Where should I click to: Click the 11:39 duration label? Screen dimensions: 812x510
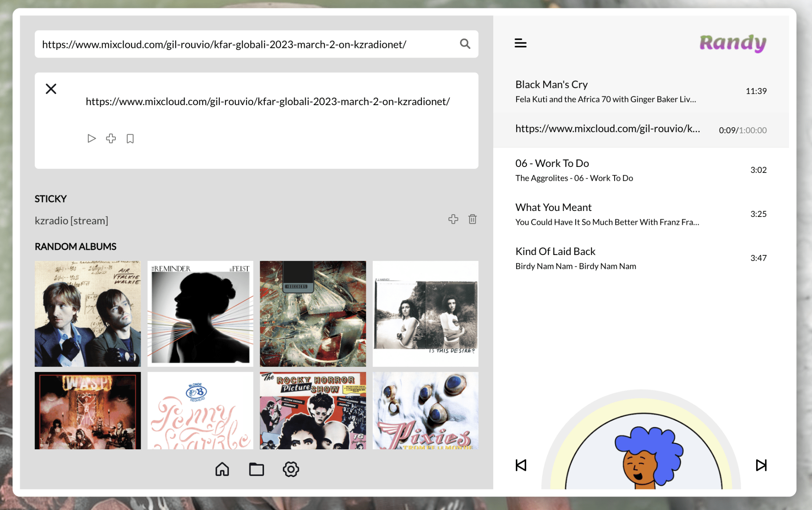(x=756, y=91)
